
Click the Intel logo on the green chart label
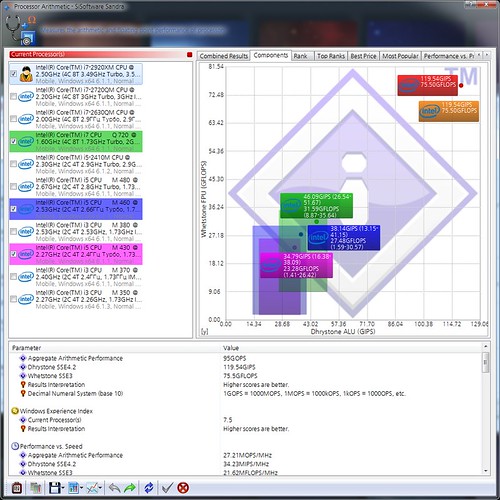coord(291,205)
